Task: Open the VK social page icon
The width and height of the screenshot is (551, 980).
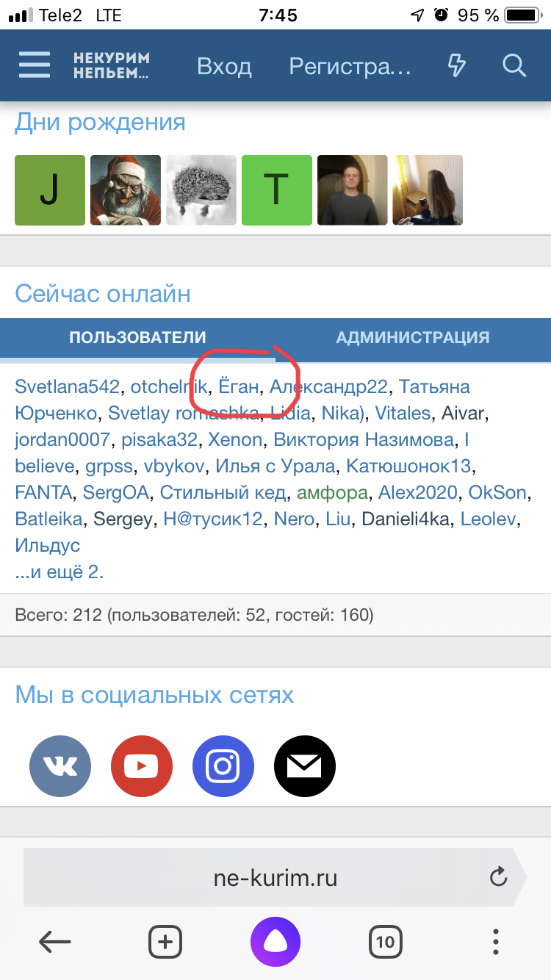Action: tap(60, 767)
